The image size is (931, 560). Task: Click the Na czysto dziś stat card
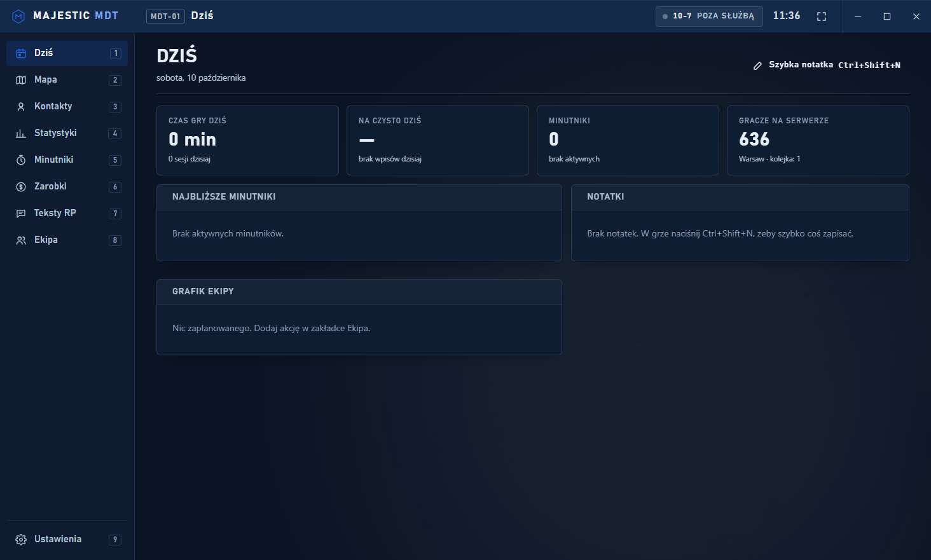(x=438, y=140)
